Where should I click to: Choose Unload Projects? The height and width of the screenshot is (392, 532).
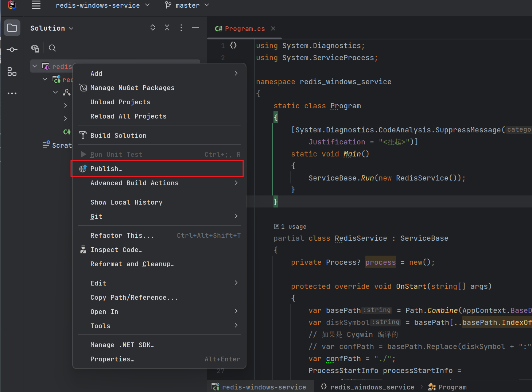pos(159,102)
